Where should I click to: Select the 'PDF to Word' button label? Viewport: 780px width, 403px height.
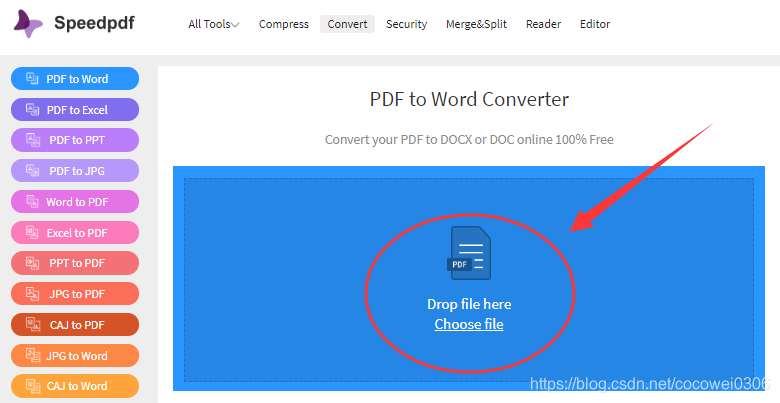[x=77, y=79]
